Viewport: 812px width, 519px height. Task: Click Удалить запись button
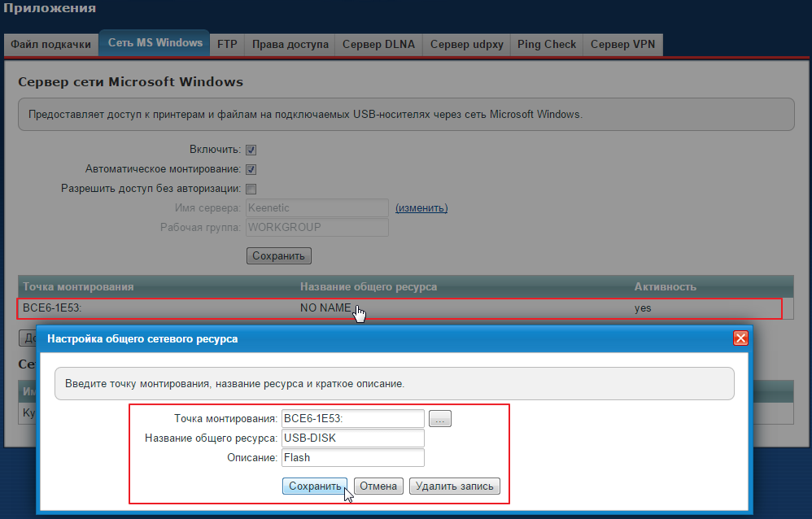tap(455, 486)
